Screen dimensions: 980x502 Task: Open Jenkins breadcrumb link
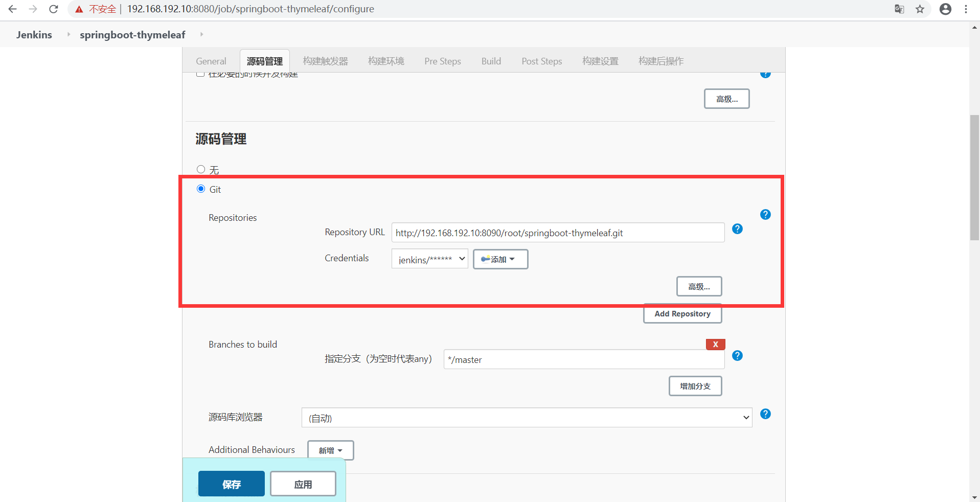pos(34,35)
